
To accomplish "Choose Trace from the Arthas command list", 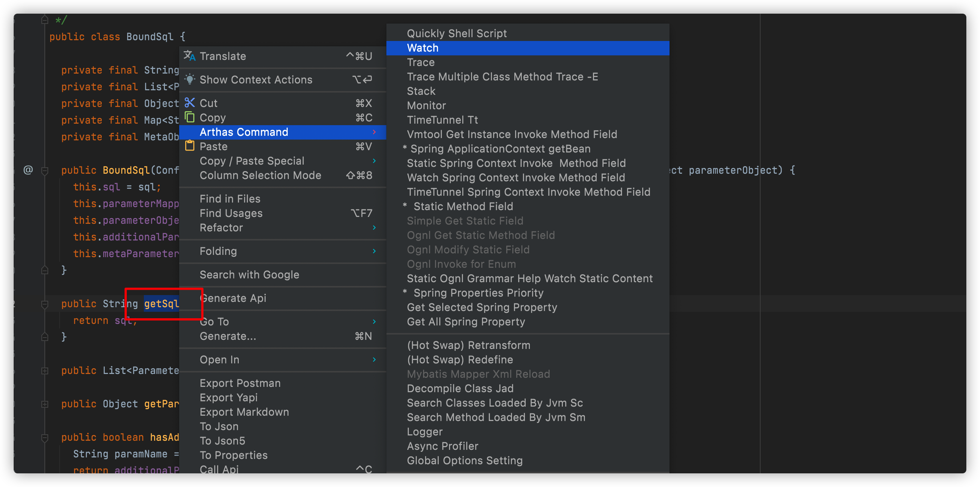I will click(x=421, y=62).
